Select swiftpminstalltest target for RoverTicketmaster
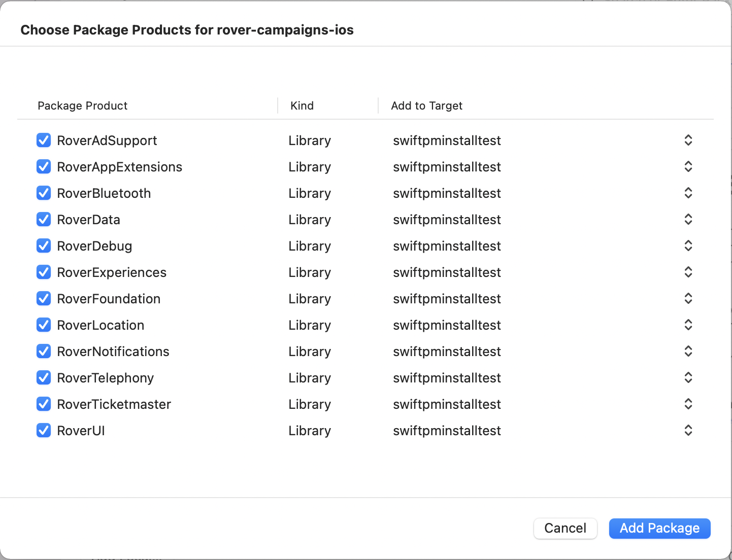The width and height of the screenshot is (732, 560). 447,404
